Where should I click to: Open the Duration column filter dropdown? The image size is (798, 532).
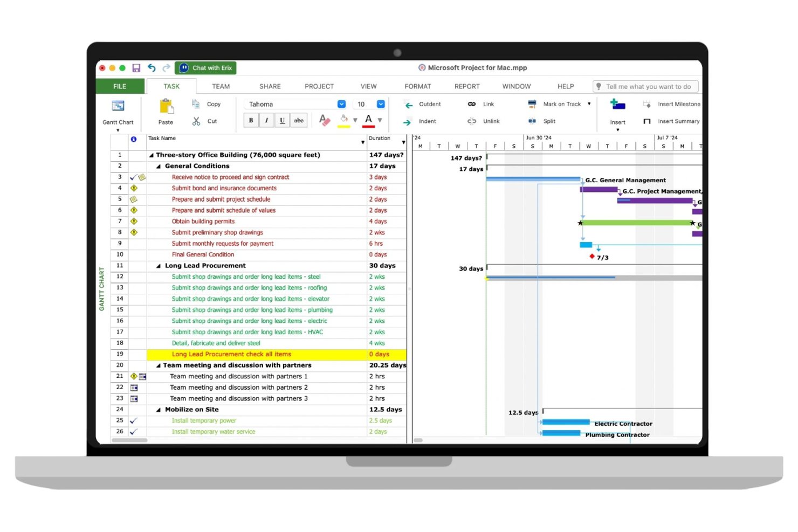point(403,142)
